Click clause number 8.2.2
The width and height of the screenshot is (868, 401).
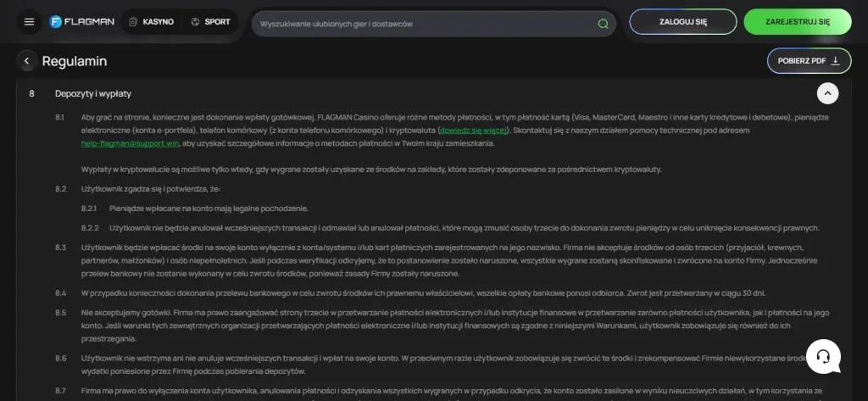coord(90,228)
